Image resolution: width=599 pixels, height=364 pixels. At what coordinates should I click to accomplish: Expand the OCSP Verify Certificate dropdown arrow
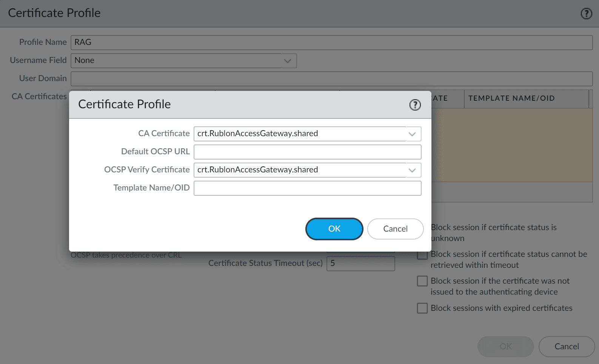(x=412, y=170)
